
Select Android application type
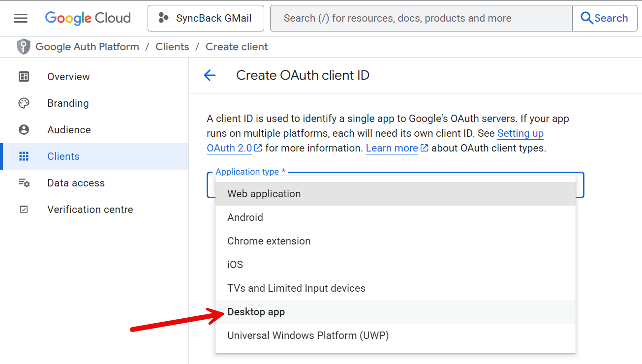(x=245, y=217)
